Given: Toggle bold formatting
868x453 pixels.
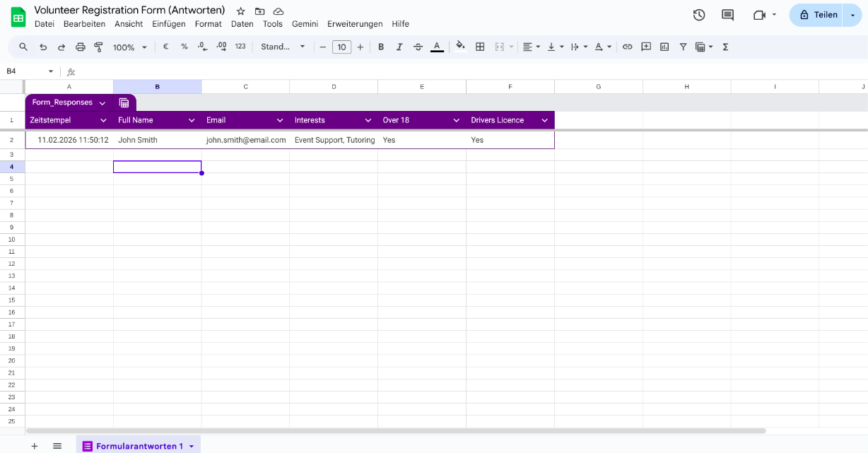Looking at the screenshot, I should tap(381, 47).
